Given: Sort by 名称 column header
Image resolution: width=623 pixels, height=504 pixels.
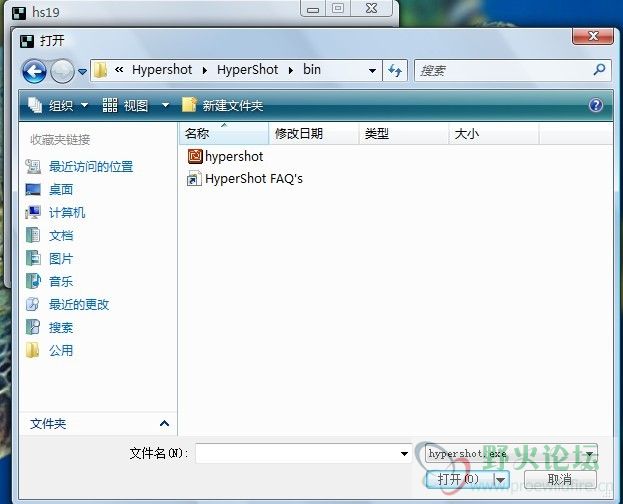Looking at the screenshot, I should point(224,134).
